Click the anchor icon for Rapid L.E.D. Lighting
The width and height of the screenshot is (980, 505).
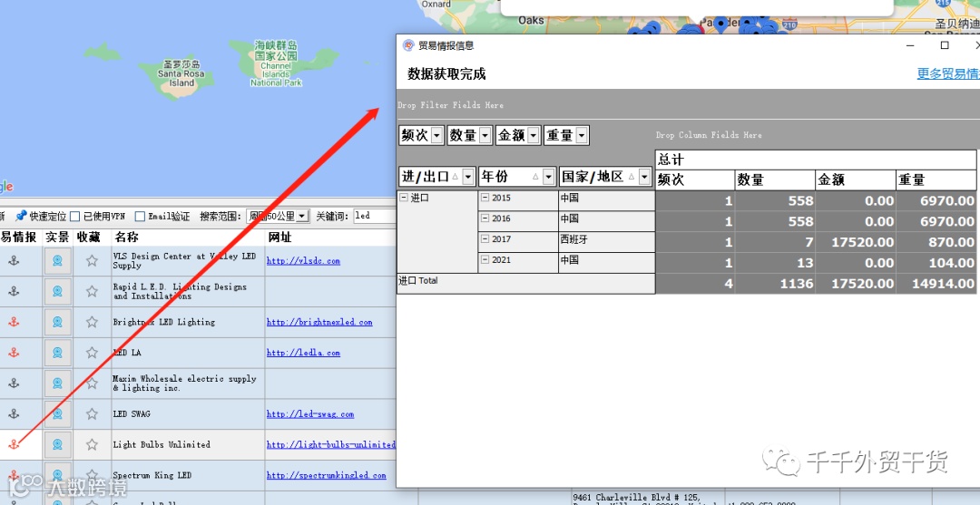[x=13, y=291]
